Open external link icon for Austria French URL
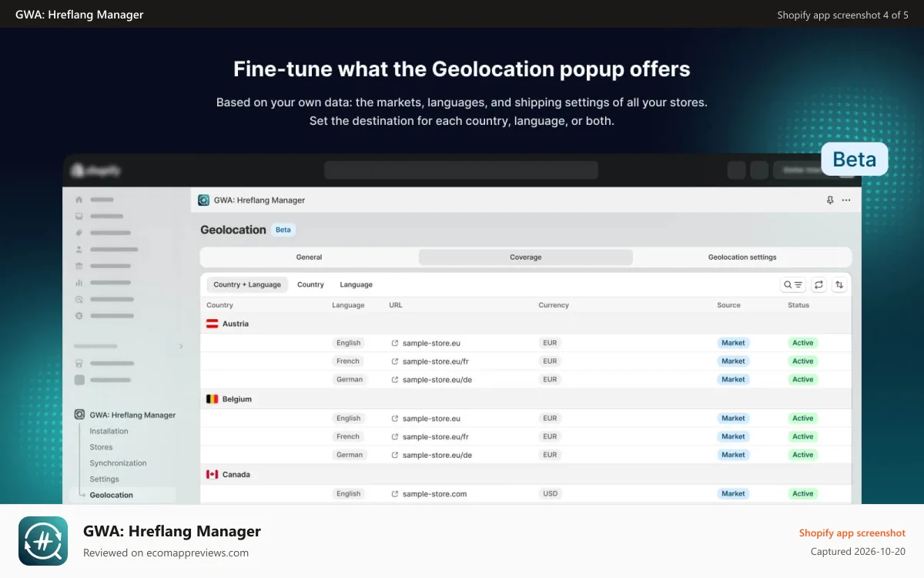 click(395, 361)
